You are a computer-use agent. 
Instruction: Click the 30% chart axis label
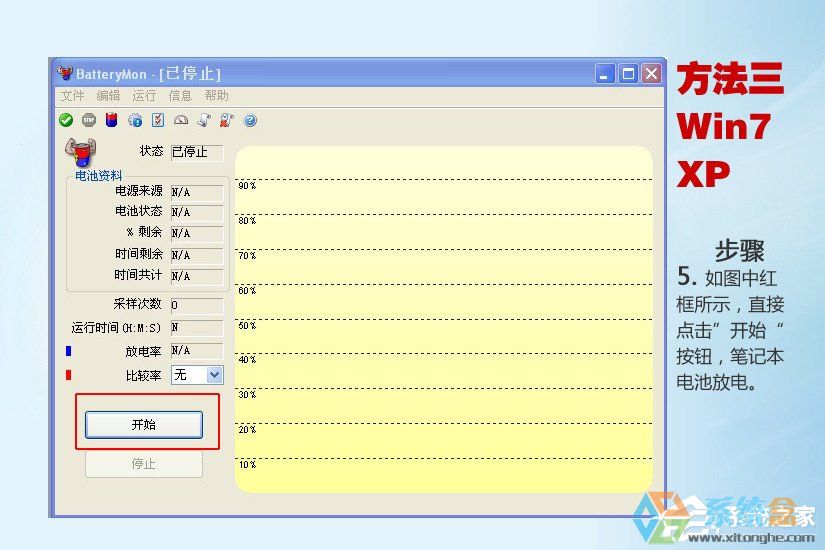(x=247, y=395)
